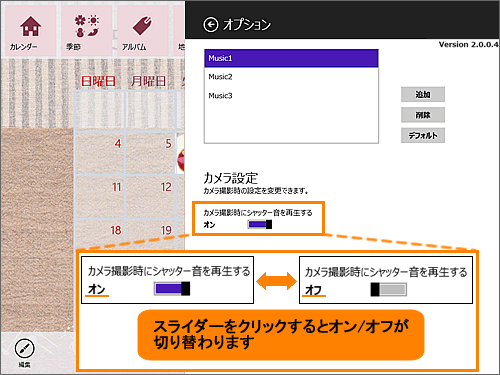
Task: Click the 削除 button
Action: point(423,115)
